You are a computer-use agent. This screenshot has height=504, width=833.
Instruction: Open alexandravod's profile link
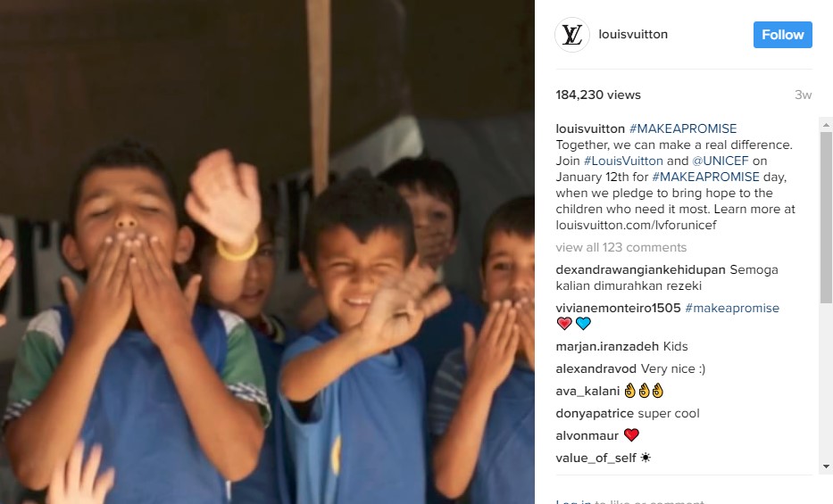(596, 368)
